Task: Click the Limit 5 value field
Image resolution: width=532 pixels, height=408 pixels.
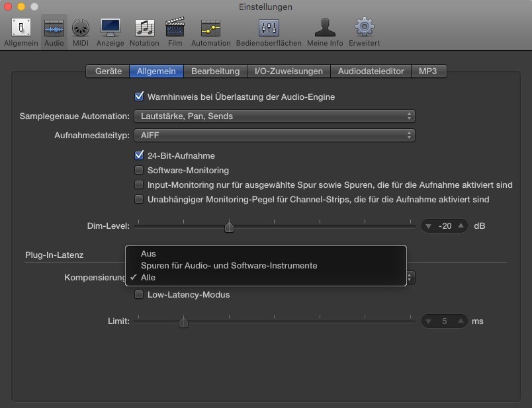Action: pos(445,321)
